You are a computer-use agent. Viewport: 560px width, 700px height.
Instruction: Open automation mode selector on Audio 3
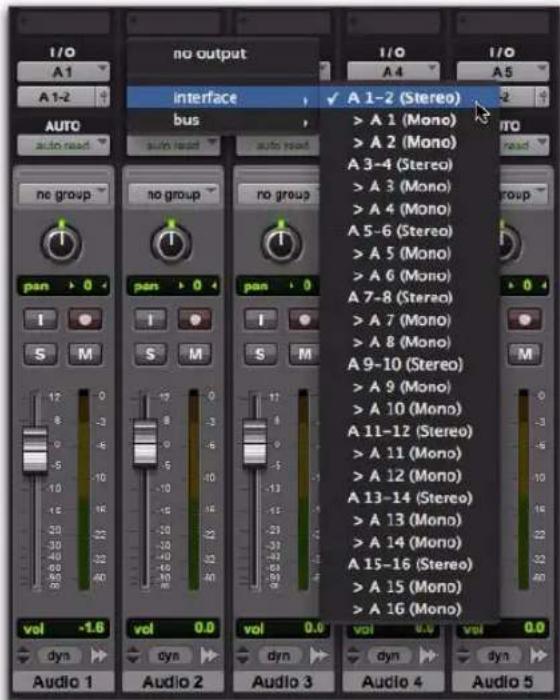278,145
